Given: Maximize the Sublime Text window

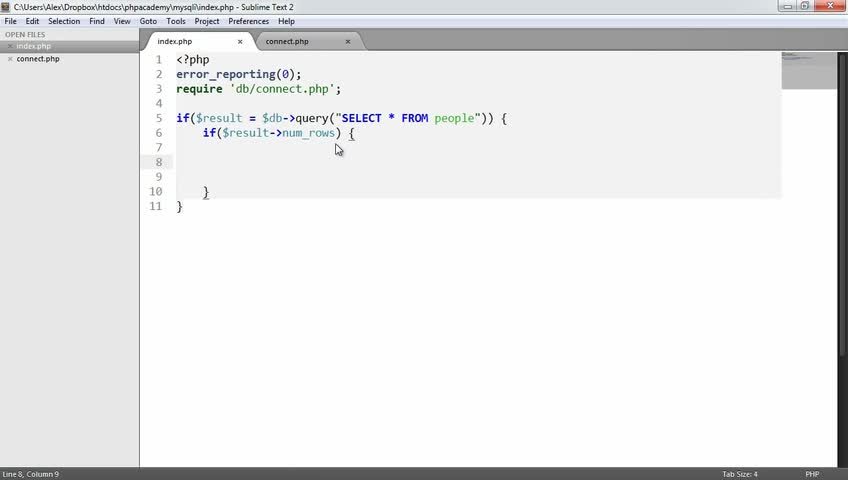Looking at the screenshot, I should point(805,6).
